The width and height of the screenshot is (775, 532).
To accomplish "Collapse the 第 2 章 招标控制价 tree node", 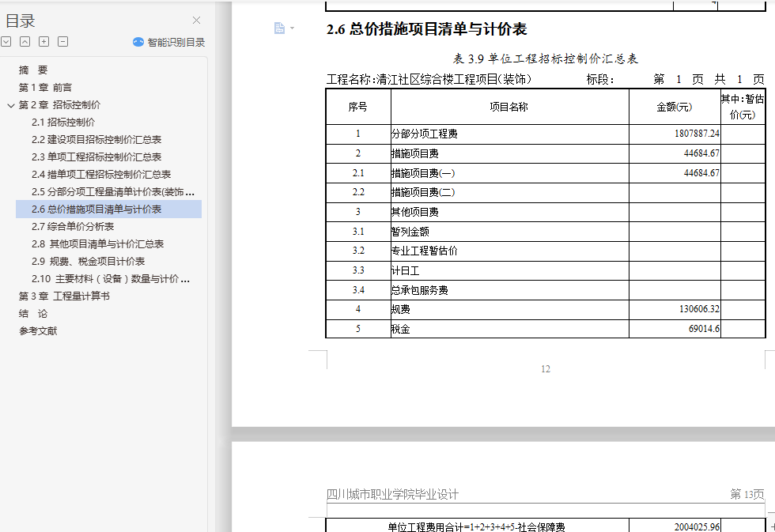I will pyautogui.click(x=11, y=105).
